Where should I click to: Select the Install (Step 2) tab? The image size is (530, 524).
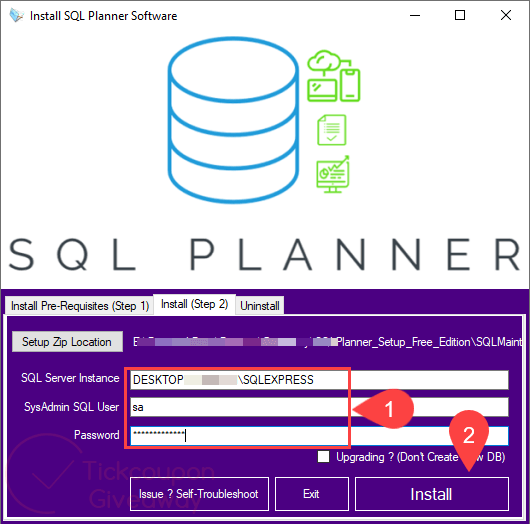pos(194,304)
